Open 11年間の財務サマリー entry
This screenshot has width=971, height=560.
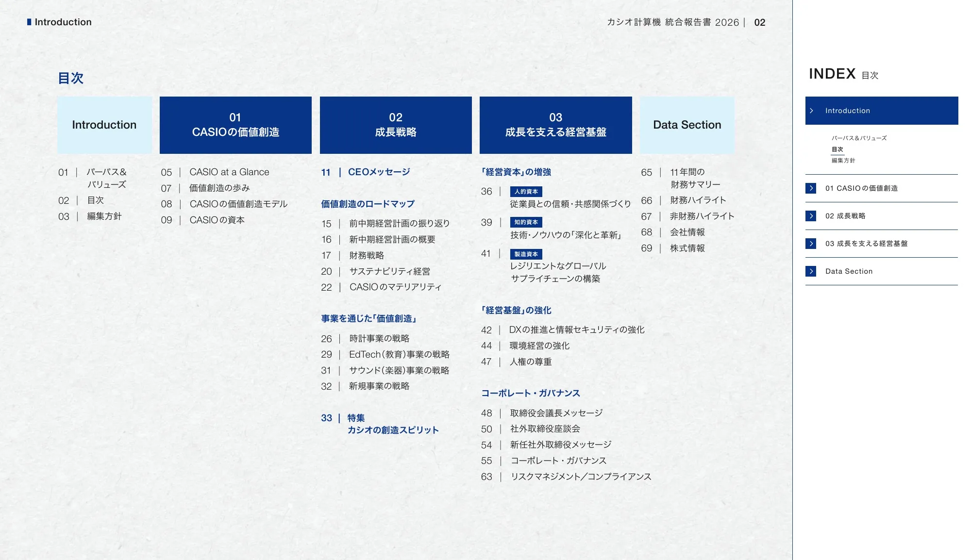(681, 179)
